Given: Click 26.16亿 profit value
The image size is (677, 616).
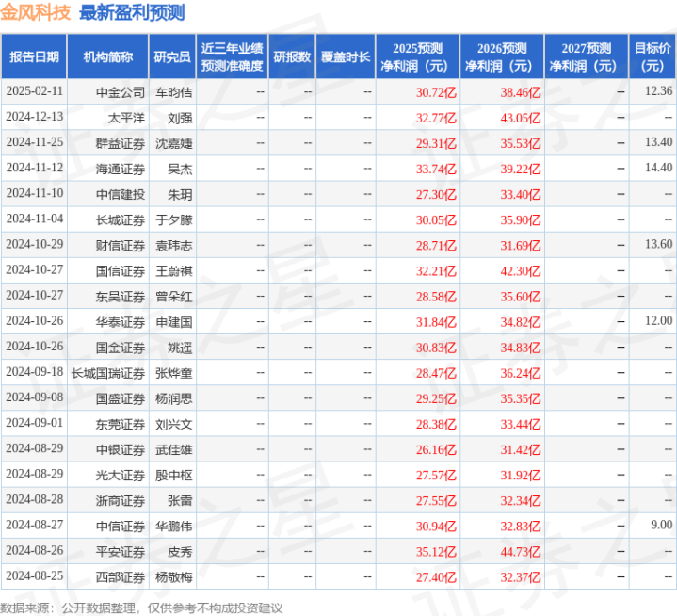Looking at the screenshot, I should coord(436,449).
